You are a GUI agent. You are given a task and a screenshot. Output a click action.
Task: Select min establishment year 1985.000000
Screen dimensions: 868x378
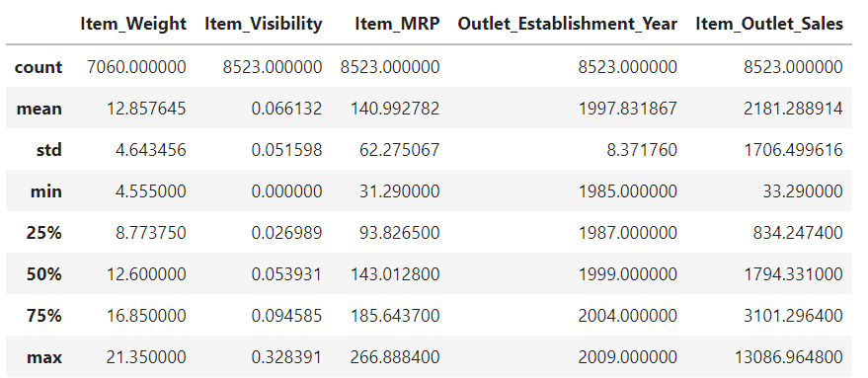click(x=628, y=191)
